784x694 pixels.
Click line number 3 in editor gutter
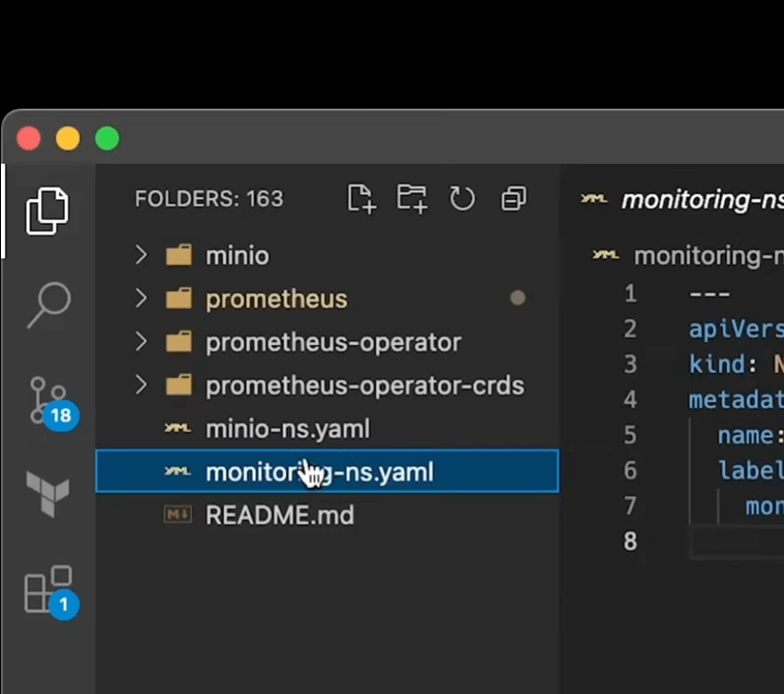[x=630, y=364]
